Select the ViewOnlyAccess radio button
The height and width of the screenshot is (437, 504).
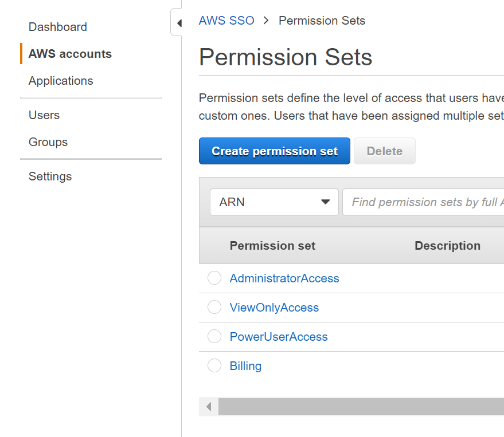214,307
